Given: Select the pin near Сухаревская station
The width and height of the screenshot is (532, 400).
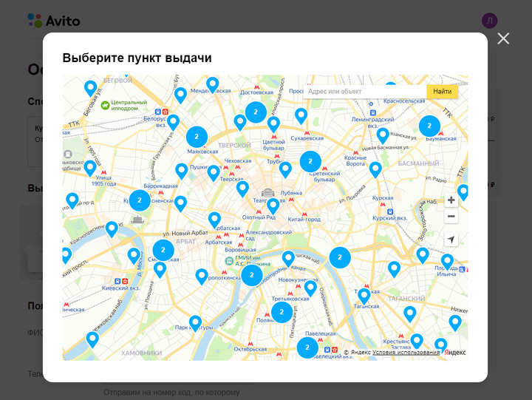Looking at the screenshot, I should point(301,115).
